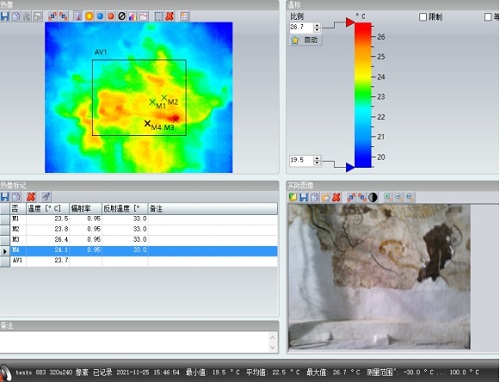Tick the checkbox right of 限制

coord(488,17)
